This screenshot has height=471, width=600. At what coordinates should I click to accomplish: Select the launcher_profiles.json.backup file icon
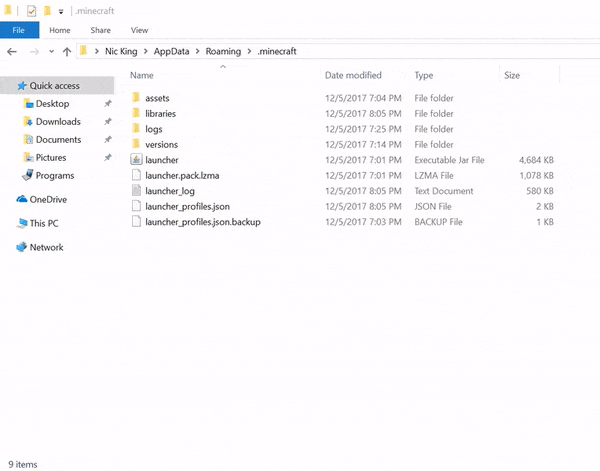pos(136,221)
